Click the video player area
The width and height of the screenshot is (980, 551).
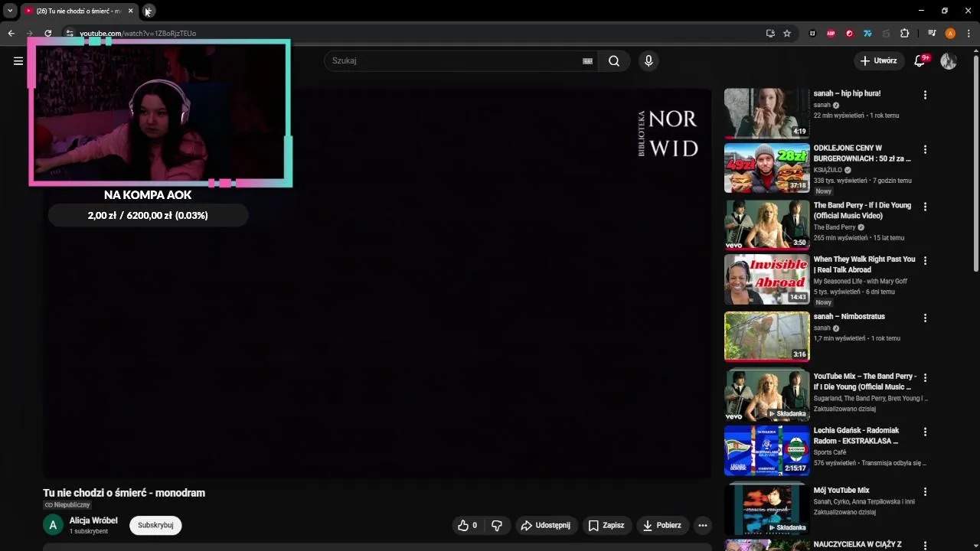377,283
